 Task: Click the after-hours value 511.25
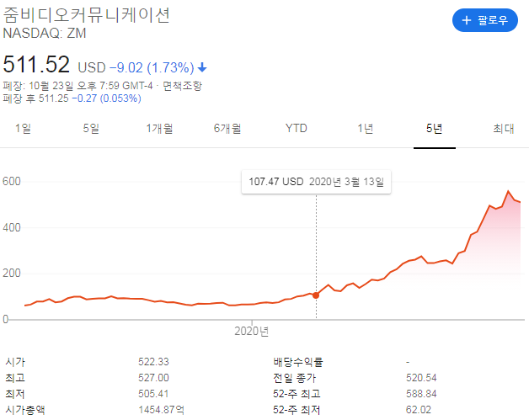53,98
